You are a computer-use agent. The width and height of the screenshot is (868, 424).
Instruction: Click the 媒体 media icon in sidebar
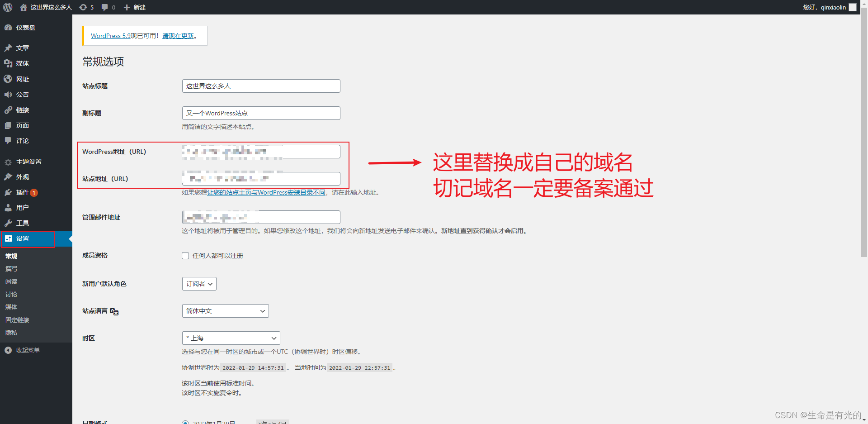pyautogui.click(x=8, y=63)
